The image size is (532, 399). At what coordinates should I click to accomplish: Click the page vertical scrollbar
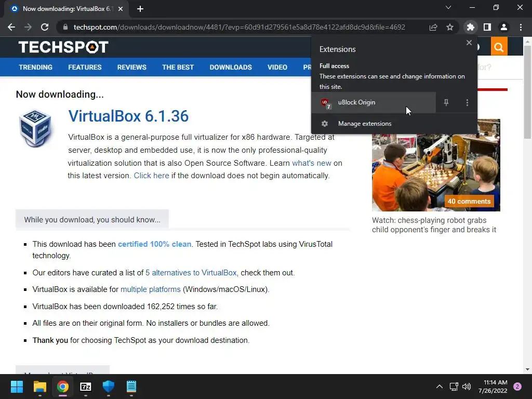pos(527,92)
